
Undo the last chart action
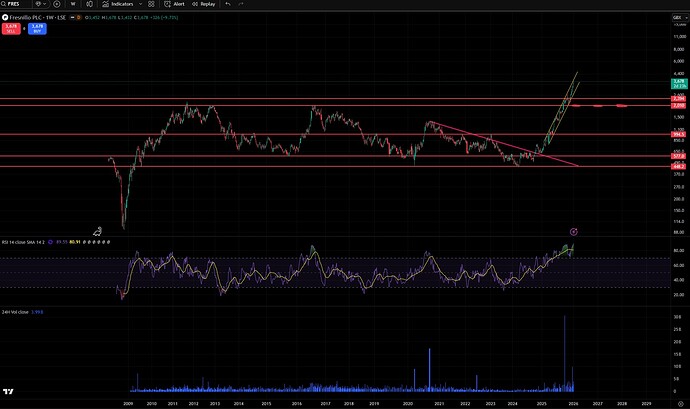point(230,4)
